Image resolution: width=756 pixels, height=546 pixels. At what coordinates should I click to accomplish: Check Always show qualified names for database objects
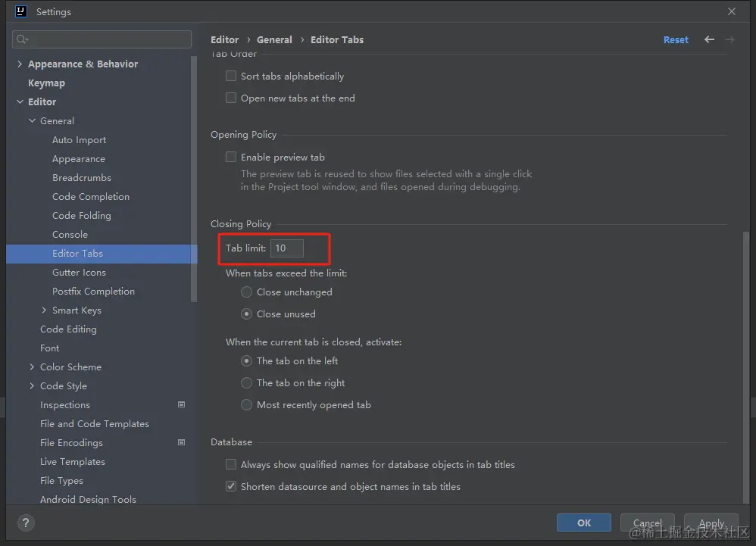tap(231, 464)
